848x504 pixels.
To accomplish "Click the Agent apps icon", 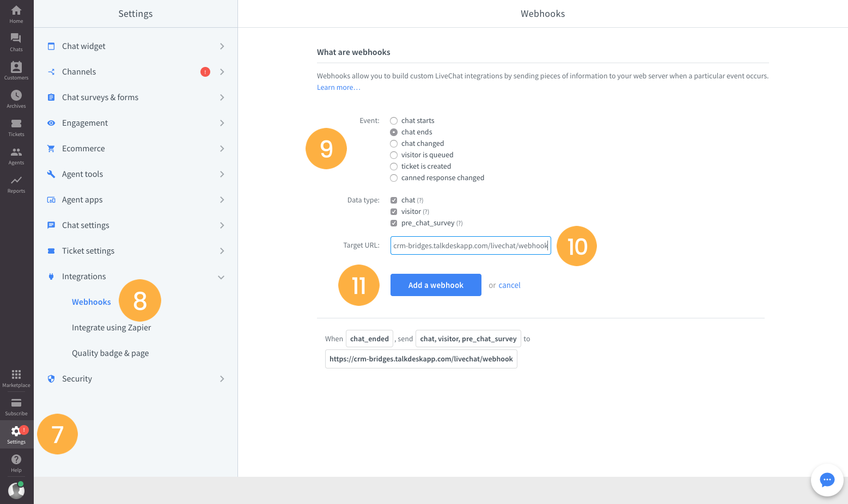I will (51, 200).
